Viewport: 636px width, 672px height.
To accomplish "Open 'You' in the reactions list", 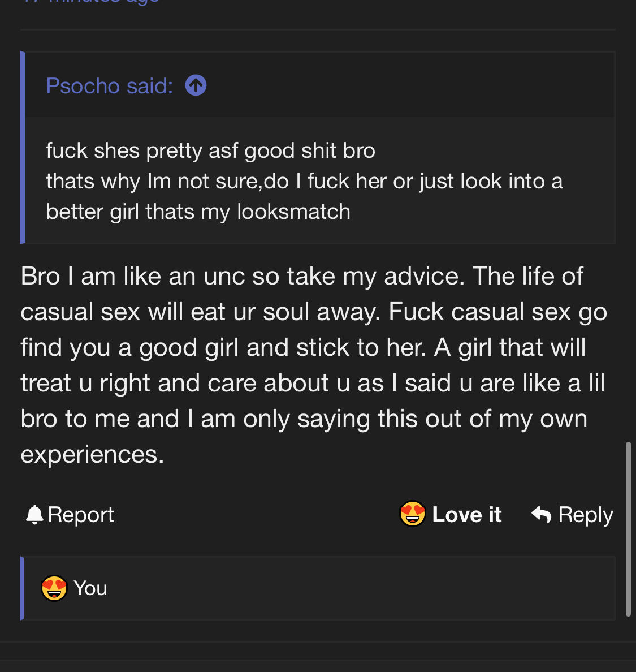I will 90,588.
